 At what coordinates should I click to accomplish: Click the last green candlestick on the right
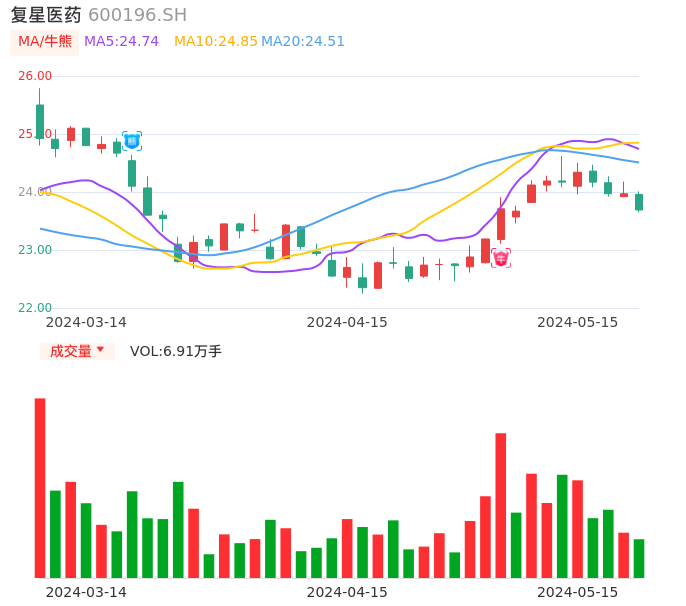pyautogui.click(x=639, y=202)
